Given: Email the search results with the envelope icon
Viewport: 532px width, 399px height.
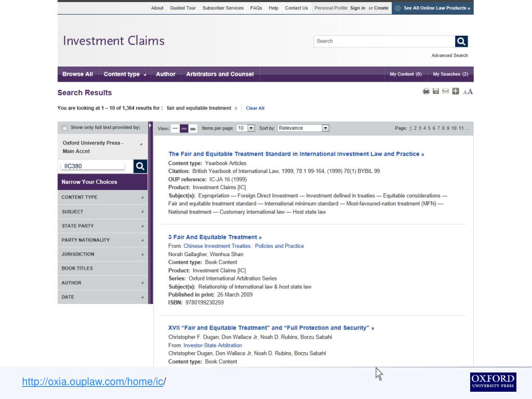Looking at the screenshot, I should coord(445,91).
